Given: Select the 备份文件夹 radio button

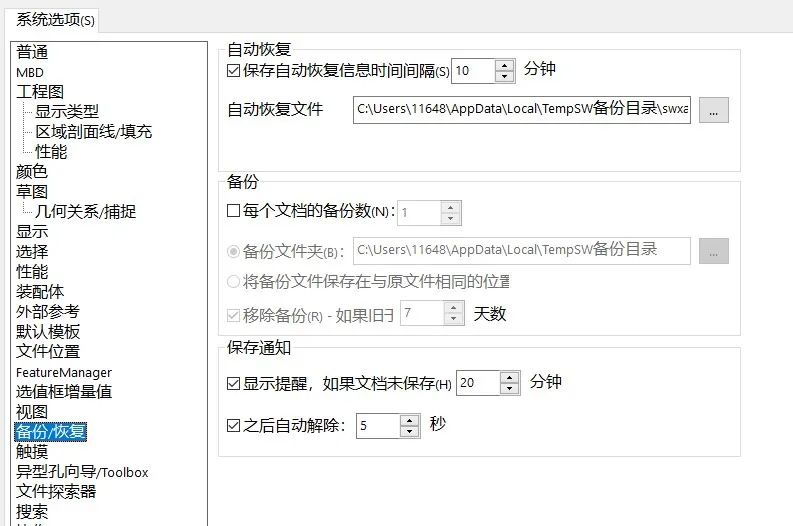Looking at the screenshot, I should [x=234, y=251].
